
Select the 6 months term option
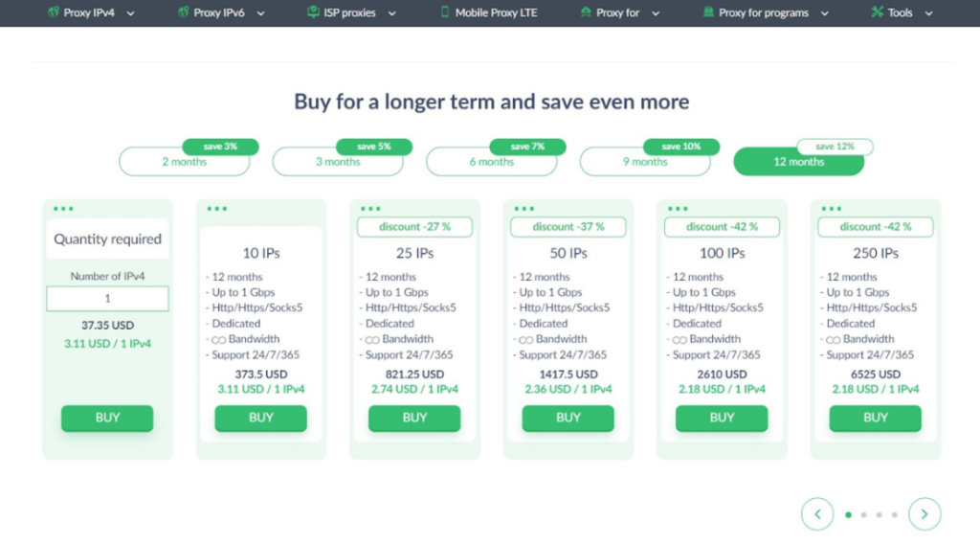click(x=491, y=162)
